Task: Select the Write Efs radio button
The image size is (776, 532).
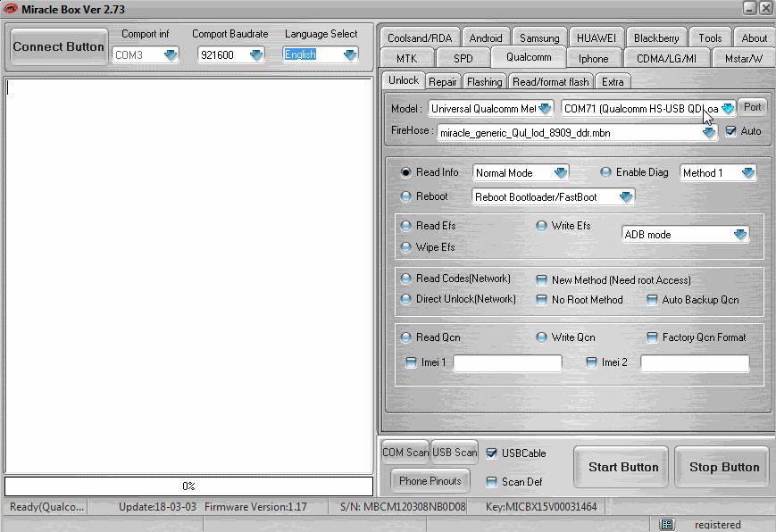Action: [x=541, y=226]
